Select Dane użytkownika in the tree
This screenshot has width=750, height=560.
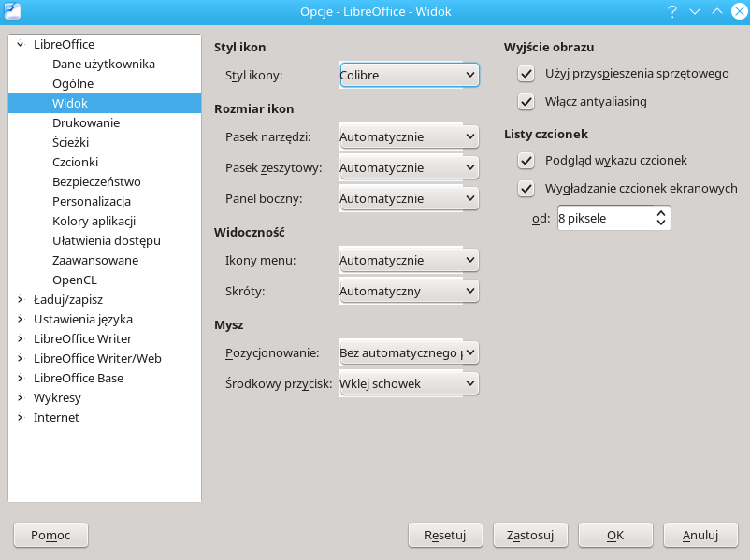click(105, 65)
